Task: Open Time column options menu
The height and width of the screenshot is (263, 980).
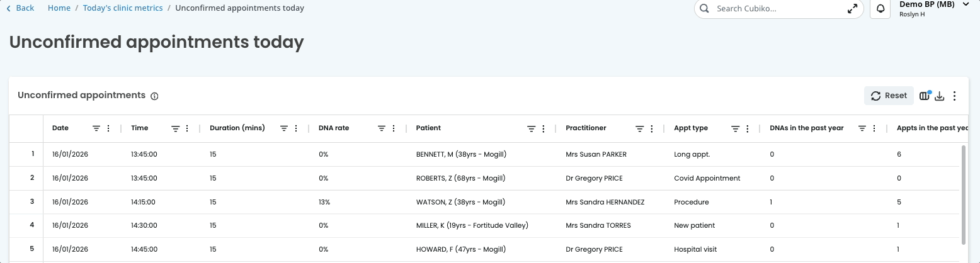Action: point(188,128)
